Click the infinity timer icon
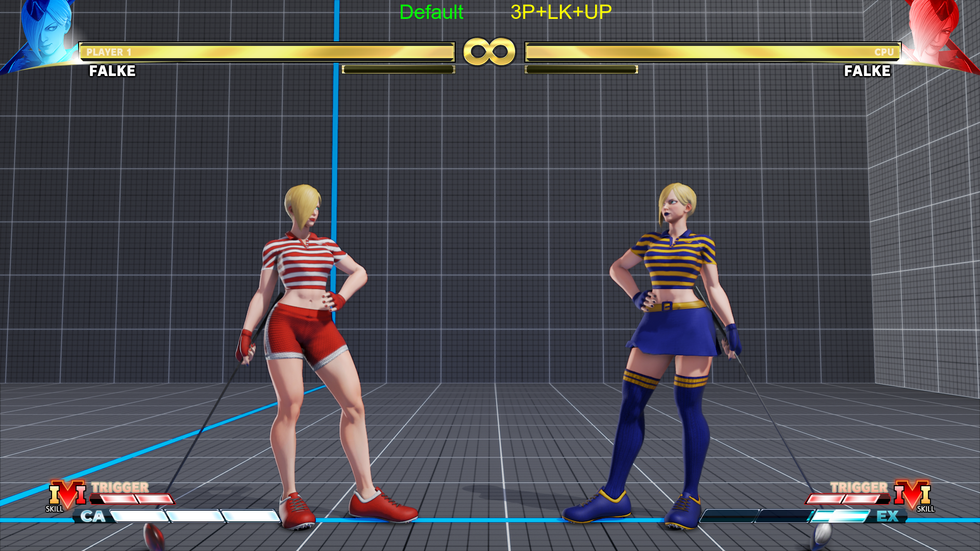This screenshot has height=551, width=980. click(x=489, y=52)
